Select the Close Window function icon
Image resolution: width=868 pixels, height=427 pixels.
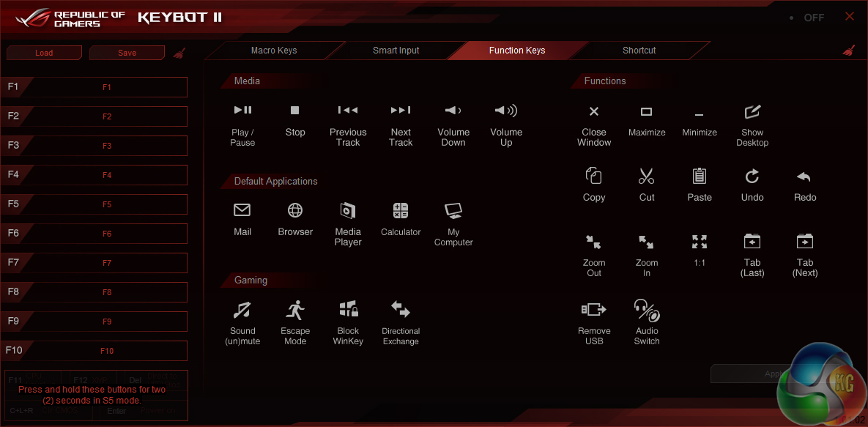594,111
